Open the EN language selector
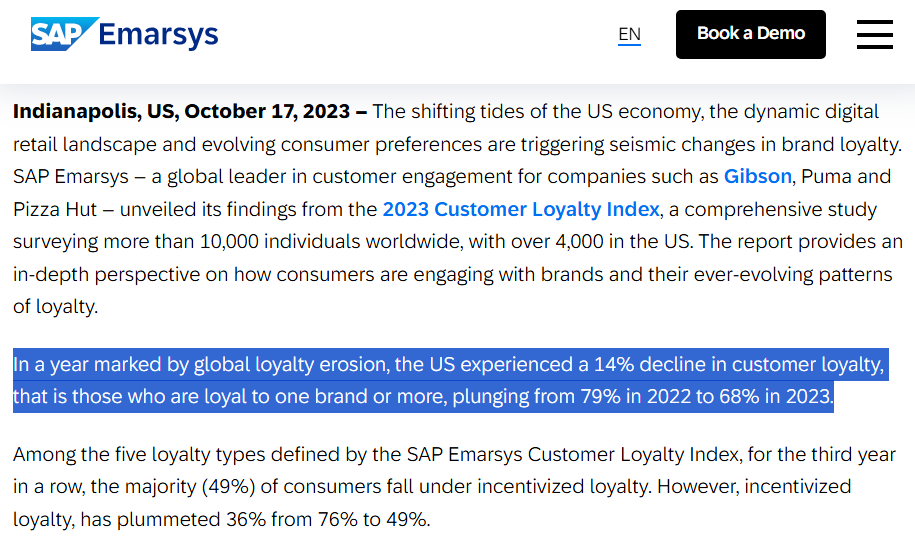This screenshot has height=544, width=915. coord(629,34)
